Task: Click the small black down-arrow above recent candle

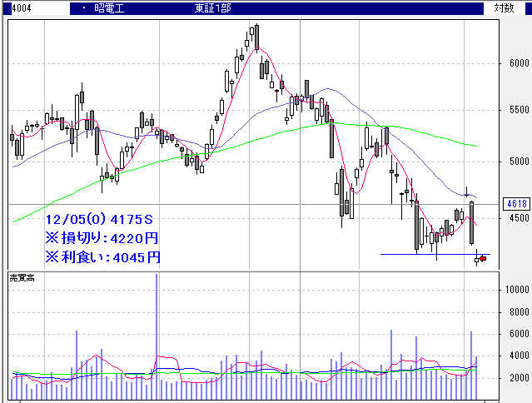Action: pos(468,192)
